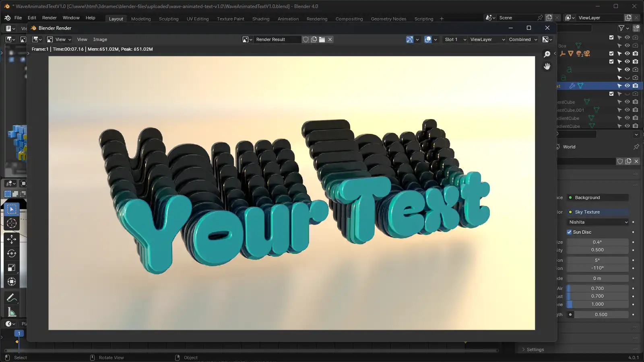This screenshot has width=644, height=362.
Task: Open the File menu
Action: 18,18
